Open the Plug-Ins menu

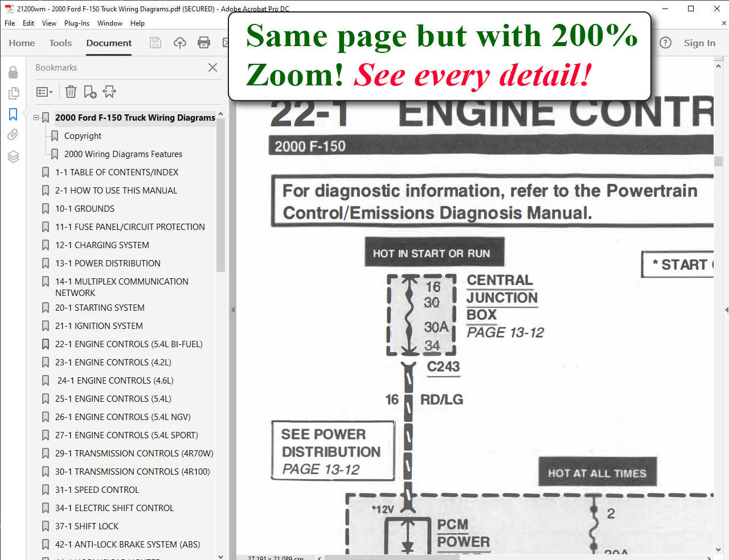[x=77, y=23]
